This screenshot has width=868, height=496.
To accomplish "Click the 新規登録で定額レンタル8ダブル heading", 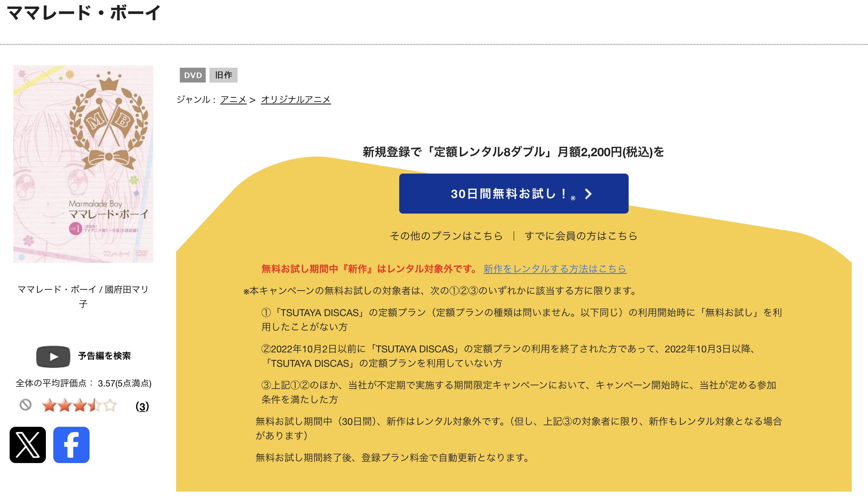I will click(514, 152).
